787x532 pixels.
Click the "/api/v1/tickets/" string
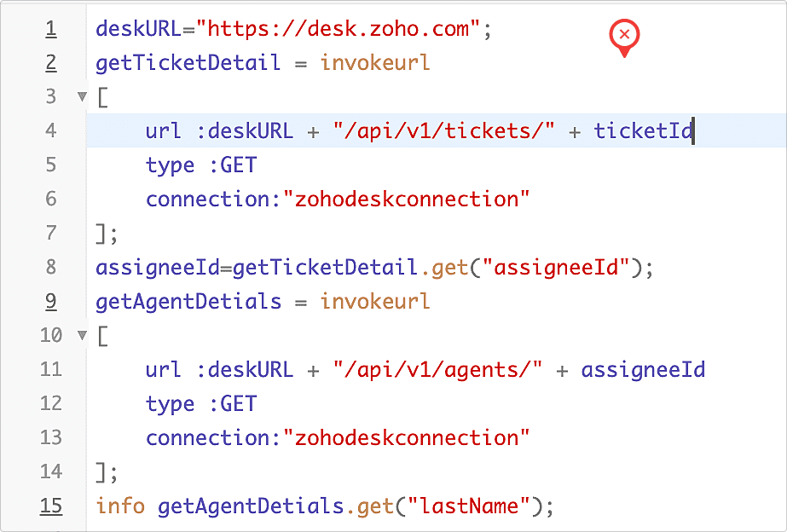pyautogui.click(x=444, y=131)
